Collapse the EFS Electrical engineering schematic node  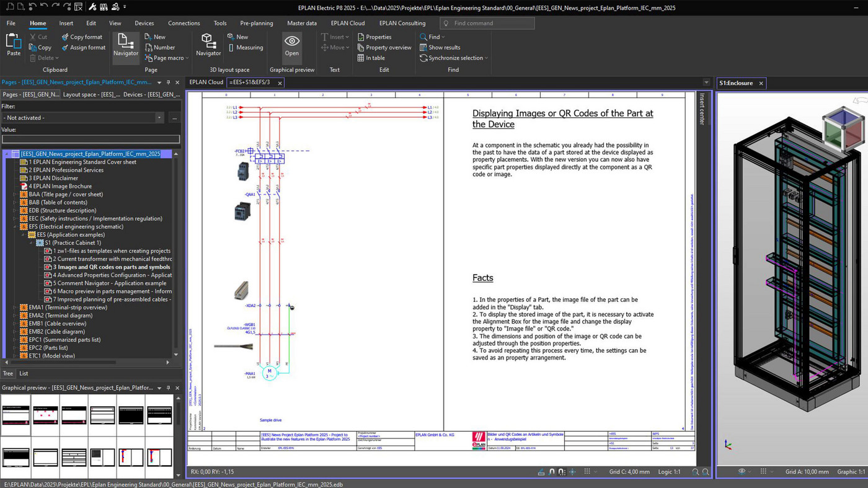pos(14,226)
